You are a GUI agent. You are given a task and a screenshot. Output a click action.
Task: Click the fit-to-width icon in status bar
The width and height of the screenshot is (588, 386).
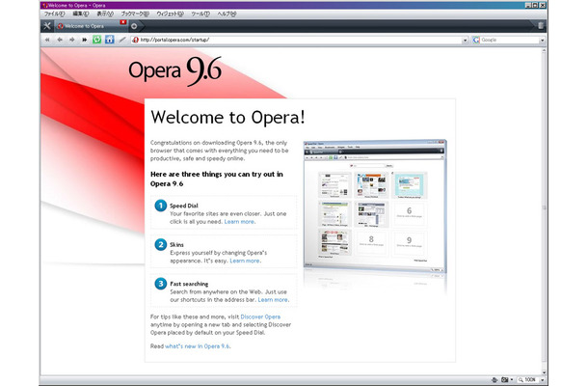point(494,380)
